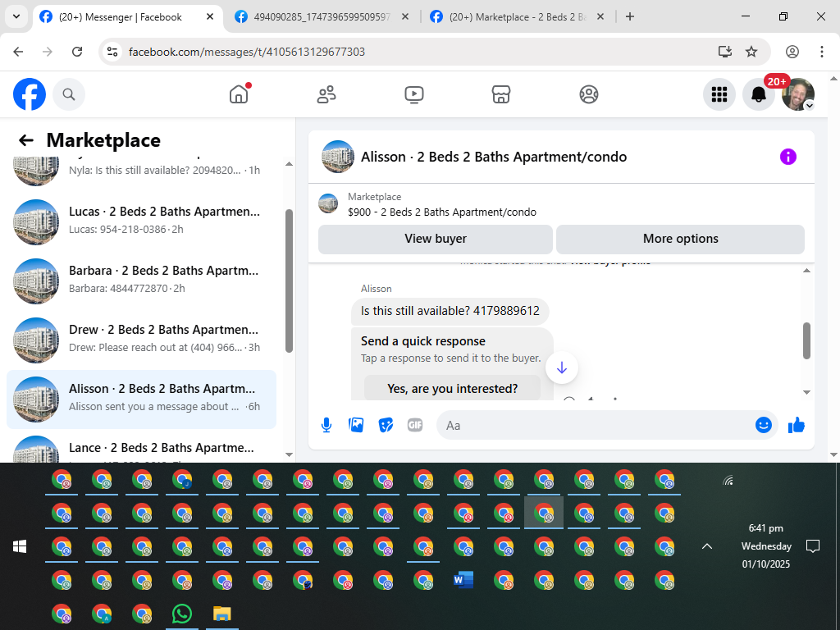Close the Marketplace - 2 Beds tab
Image resolution: width=840 pixels, height=630 pixels.
[600, 17]
